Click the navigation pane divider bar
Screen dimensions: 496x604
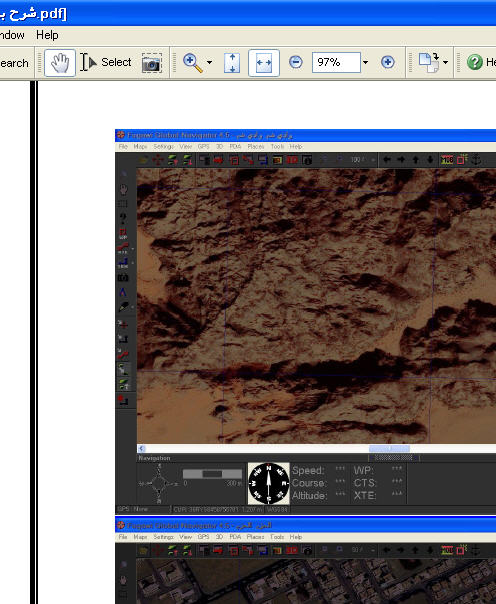coord(34,342)
